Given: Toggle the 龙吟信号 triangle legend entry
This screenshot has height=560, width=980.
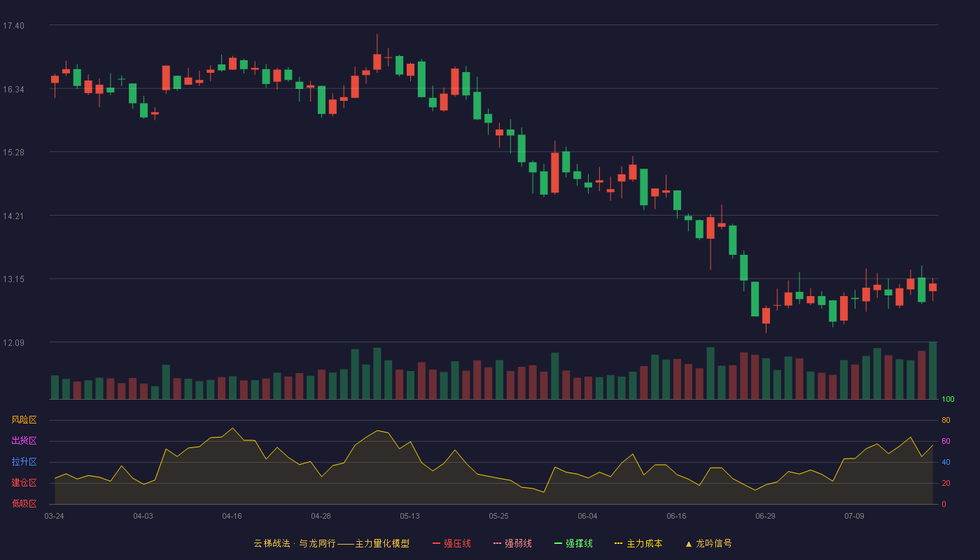Looking at the screenshot, I should click(708, 543).
